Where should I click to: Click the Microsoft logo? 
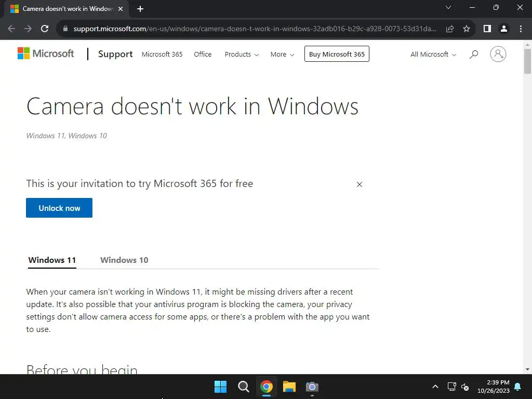(46, 54)
